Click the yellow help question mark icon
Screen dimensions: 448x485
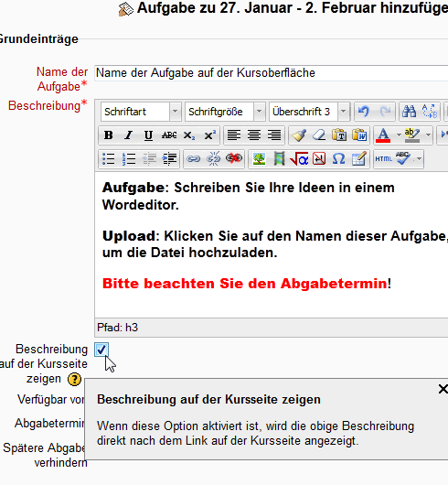pyautogui.click(x=74, y=379)
